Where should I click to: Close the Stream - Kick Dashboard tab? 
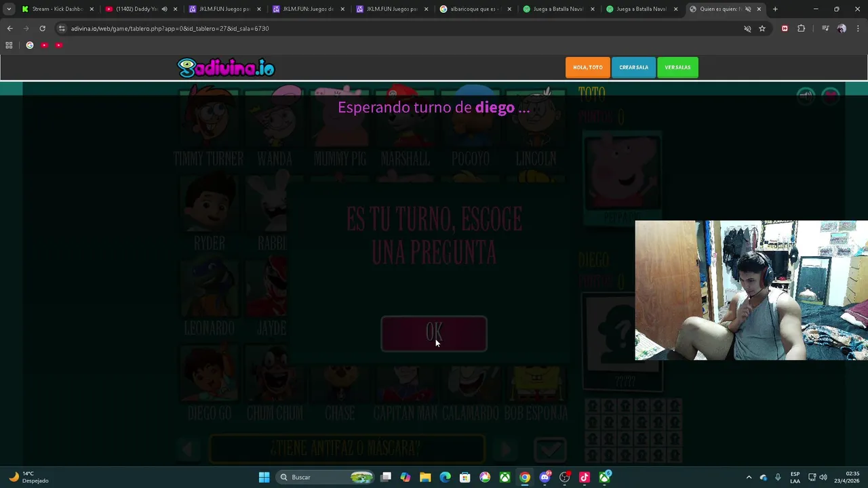pos(92,9)
